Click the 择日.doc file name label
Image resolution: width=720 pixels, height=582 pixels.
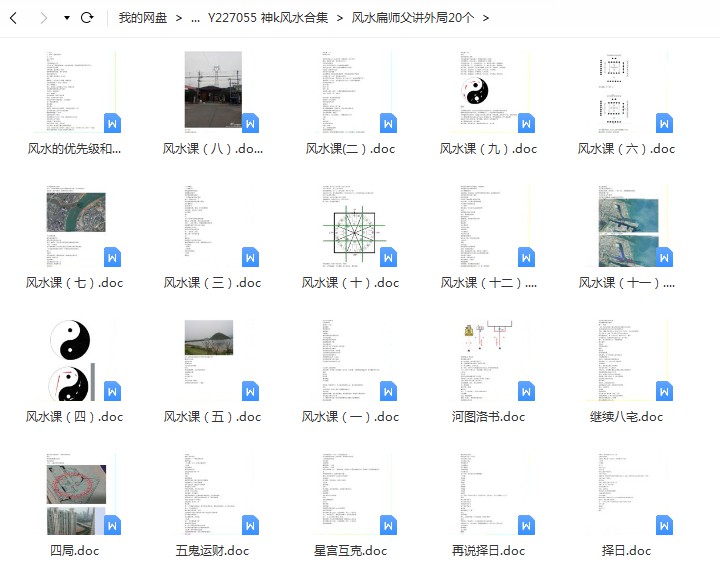pyautogui.click(x=627, y=551)
